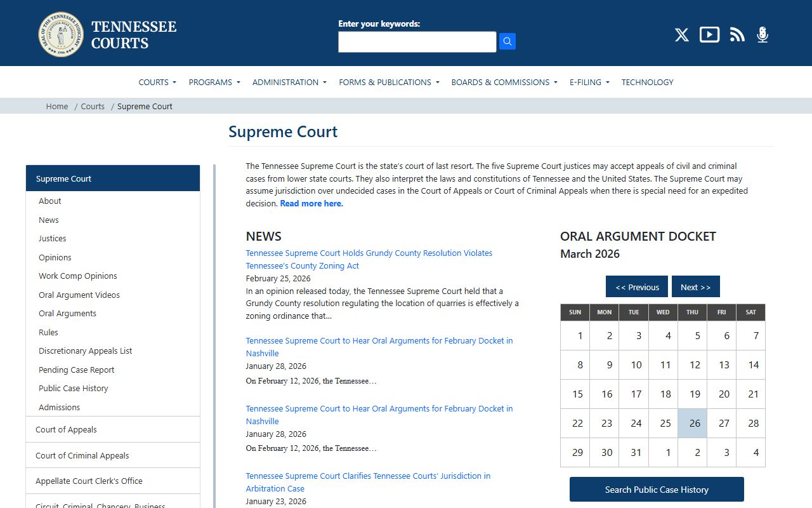Go to Courts breadcrumb link
Screen dimensions: 812x508
(x=93, y=106)
